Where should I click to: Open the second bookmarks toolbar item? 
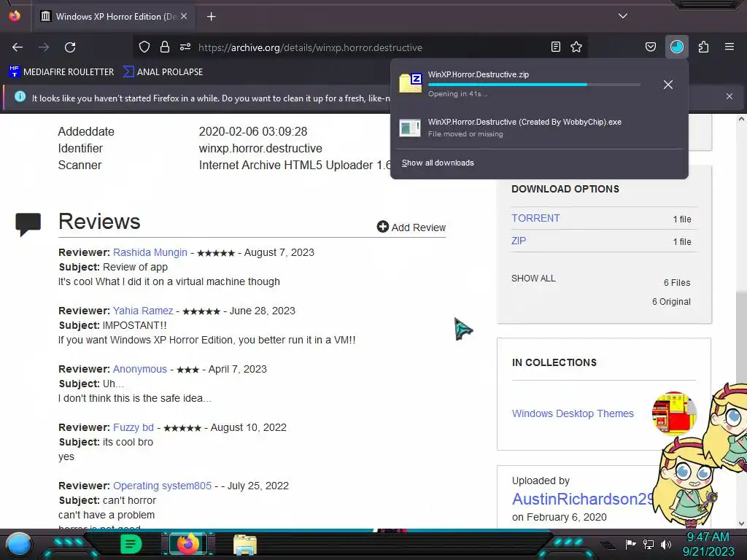pos(163,72)
